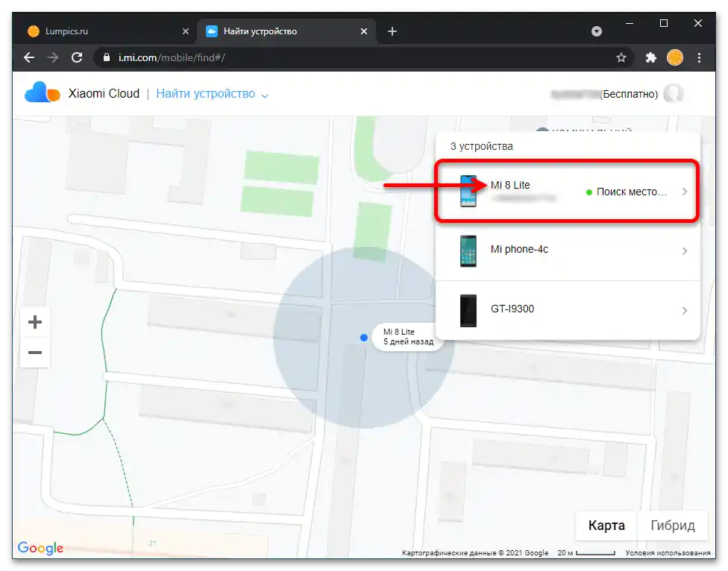Close the Lumpics.ru tab
728x571 pixels.
[186, 31]
